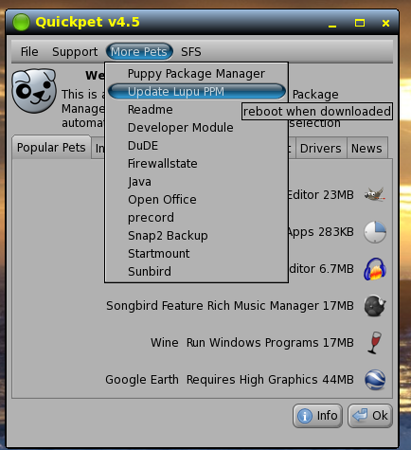
Task: Choose Java in More Pets menu
Action: (x=197, y=182)
